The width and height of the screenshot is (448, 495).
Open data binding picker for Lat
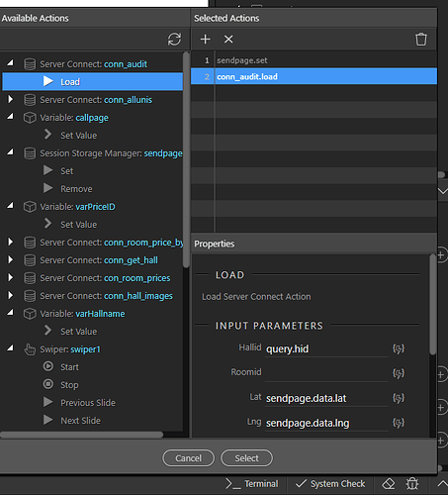click(399, 398)
